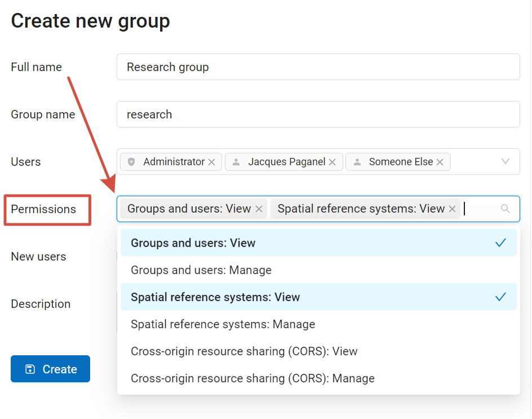This screenshot has height=419, width=532.
Task: Uncheck Spatial reference systems: View option
Action: [318, 297]
